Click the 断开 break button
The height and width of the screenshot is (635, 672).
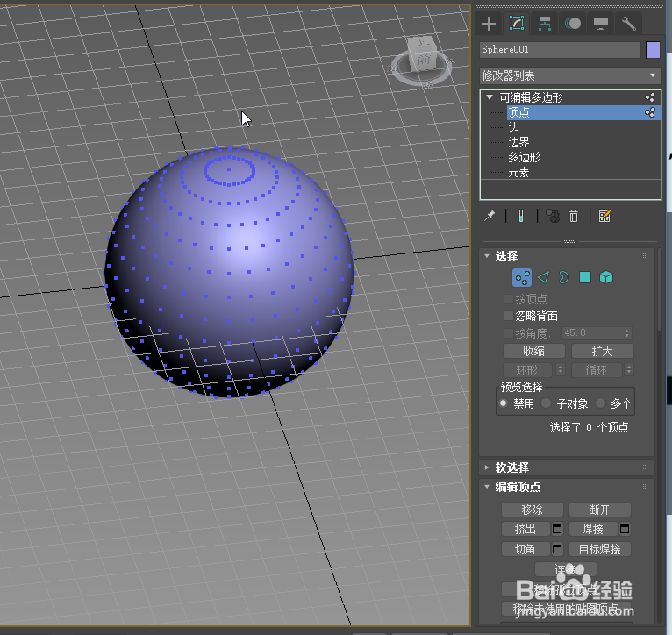click(x=599, y=510)
